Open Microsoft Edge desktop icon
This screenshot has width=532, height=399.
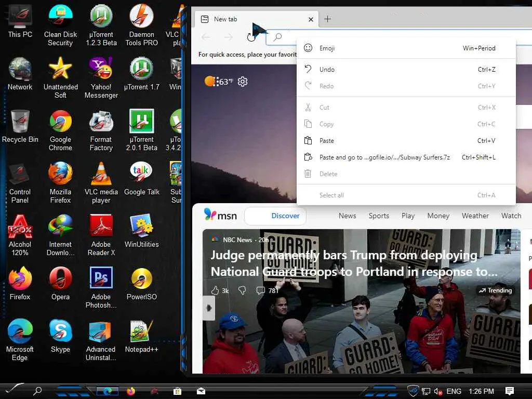coord(20,340)
